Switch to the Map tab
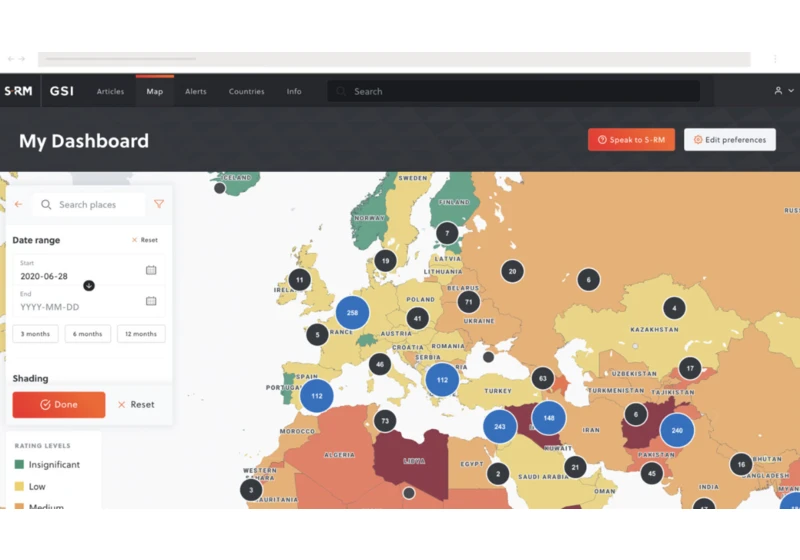Viewport: 800px width, 560px height. pyautogui.click(x=155, y=91)
